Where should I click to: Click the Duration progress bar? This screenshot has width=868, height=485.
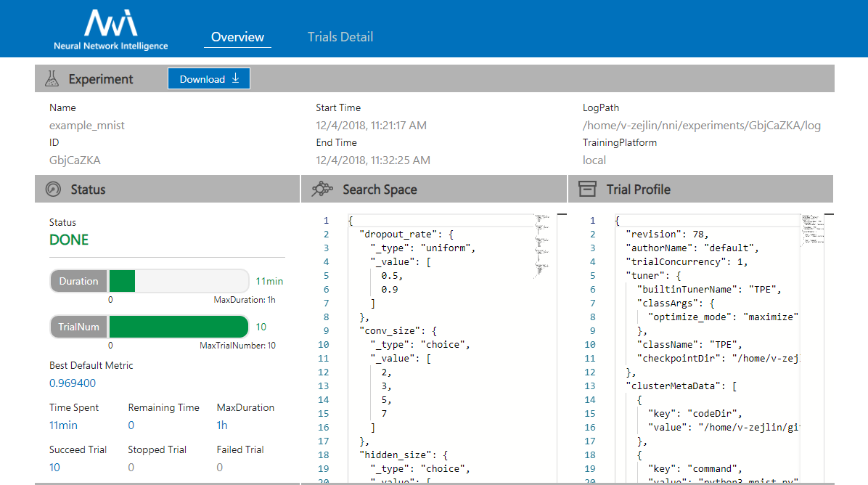coord(178,281)
